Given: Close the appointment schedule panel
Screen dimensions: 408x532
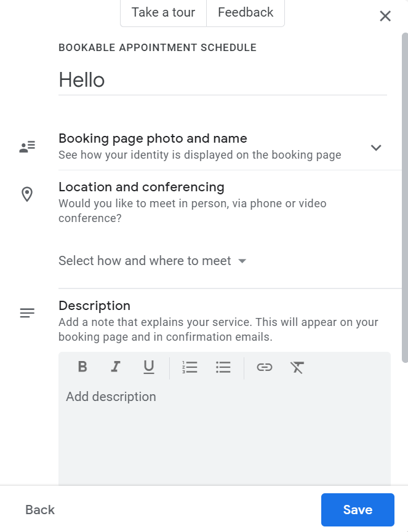Looking at the screenshot, I should 385,16.
